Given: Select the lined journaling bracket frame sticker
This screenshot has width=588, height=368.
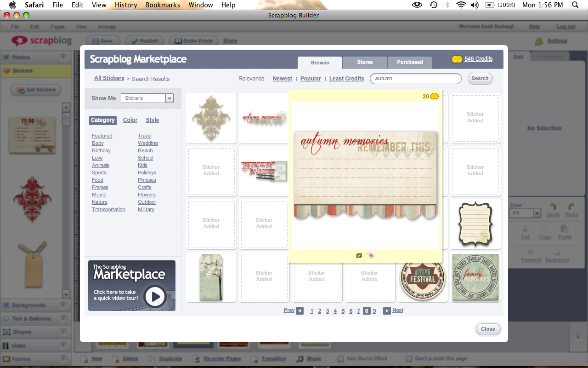Looking at the screenshot, I should (475, 224).
